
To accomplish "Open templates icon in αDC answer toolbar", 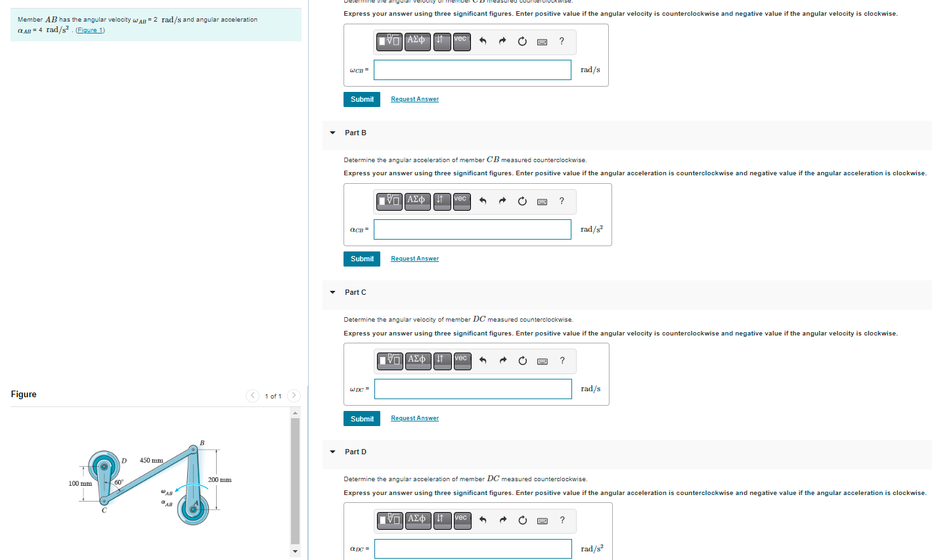I will [390, 521].
